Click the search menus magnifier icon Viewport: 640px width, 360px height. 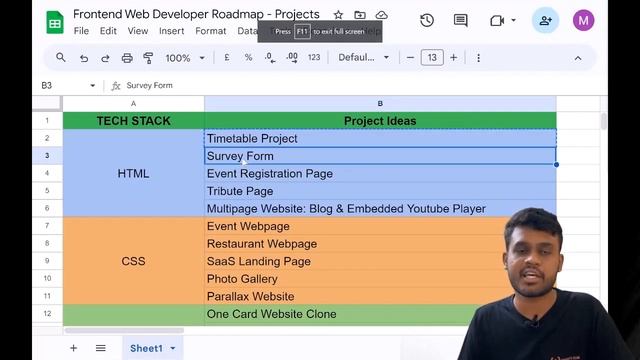61,58
